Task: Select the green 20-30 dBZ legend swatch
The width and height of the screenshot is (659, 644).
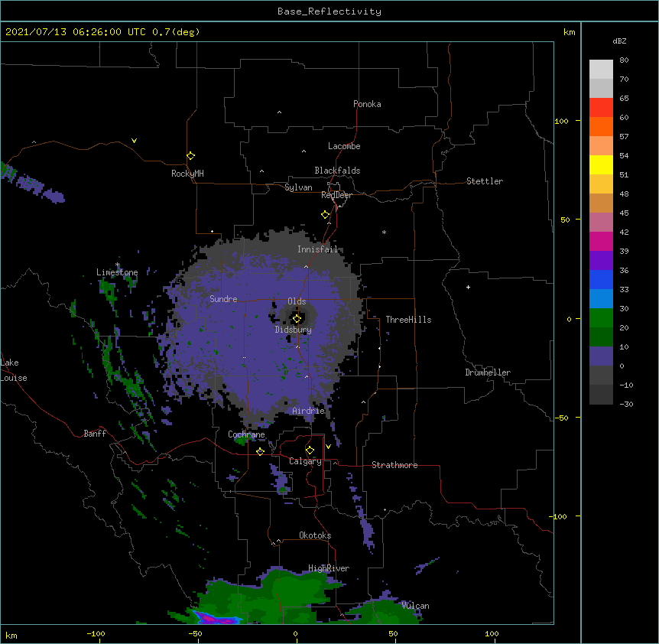Action: click(x=601, y=318)
